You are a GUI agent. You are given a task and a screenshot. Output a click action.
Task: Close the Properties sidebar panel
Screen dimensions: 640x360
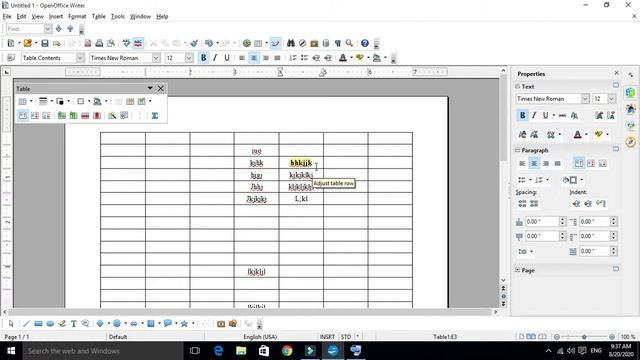tap(616, 73)
